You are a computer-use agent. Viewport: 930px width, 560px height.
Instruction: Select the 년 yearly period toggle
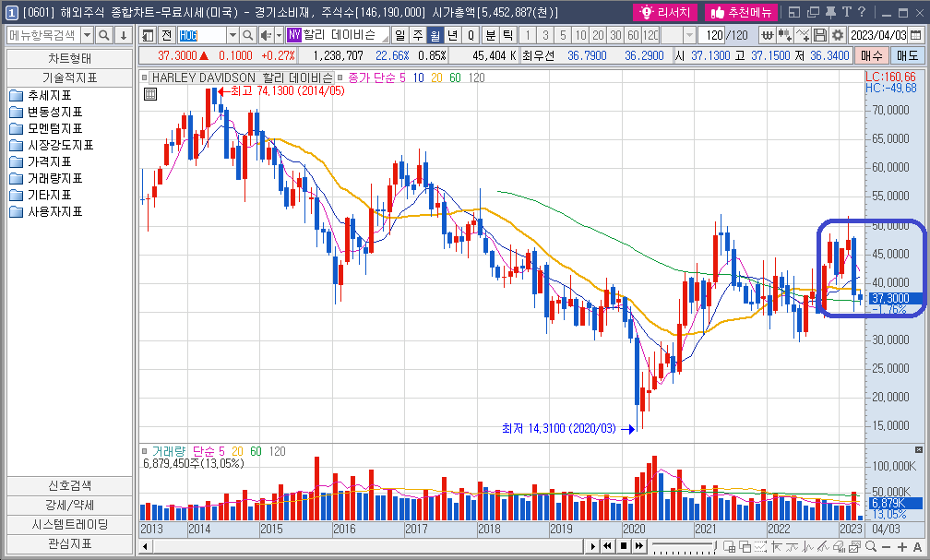tap(452, 36)
